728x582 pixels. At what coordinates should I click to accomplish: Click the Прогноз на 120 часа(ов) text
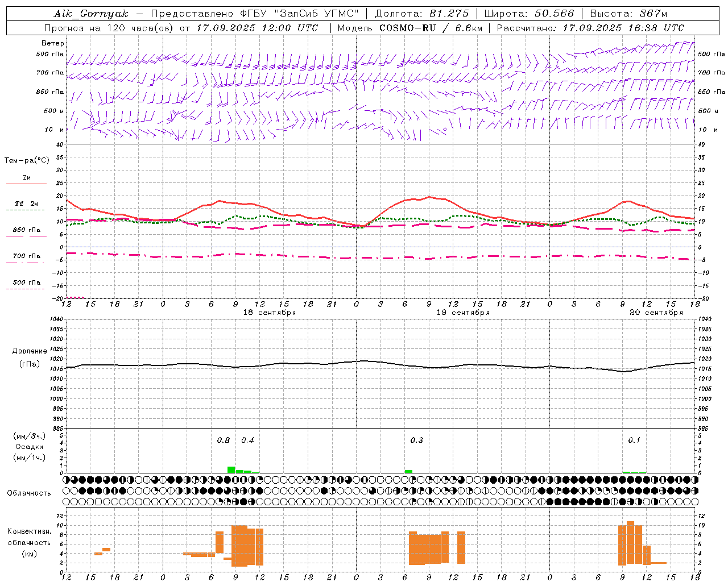[109, 28]
